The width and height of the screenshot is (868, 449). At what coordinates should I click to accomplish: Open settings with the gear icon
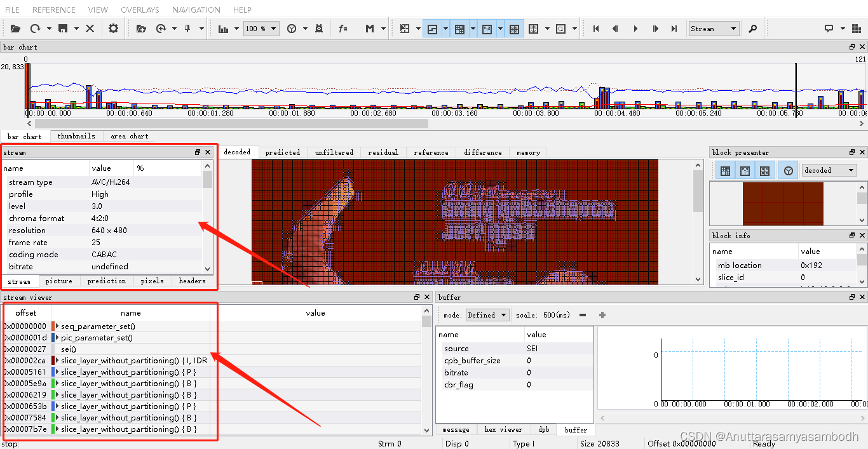click(114, 29)
